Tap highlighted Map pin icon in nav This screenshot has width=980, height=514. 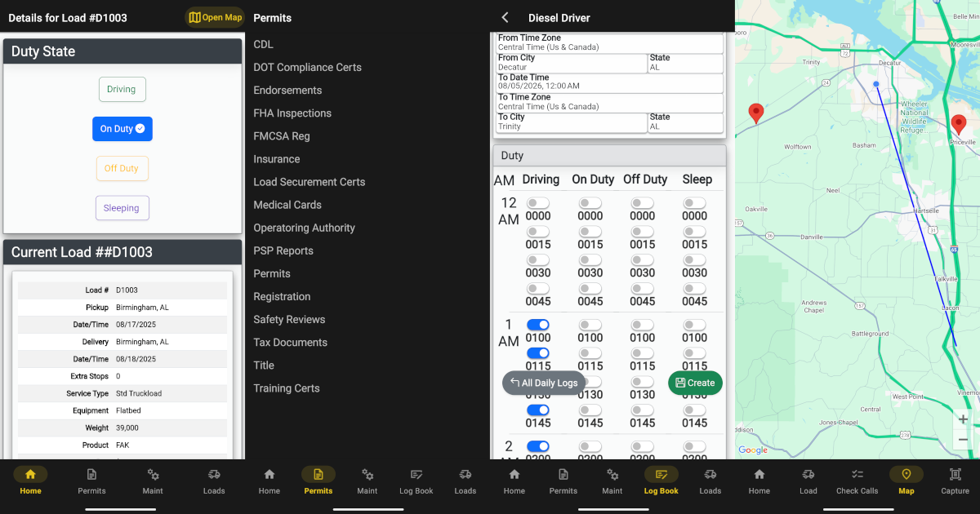coord(906,475)
